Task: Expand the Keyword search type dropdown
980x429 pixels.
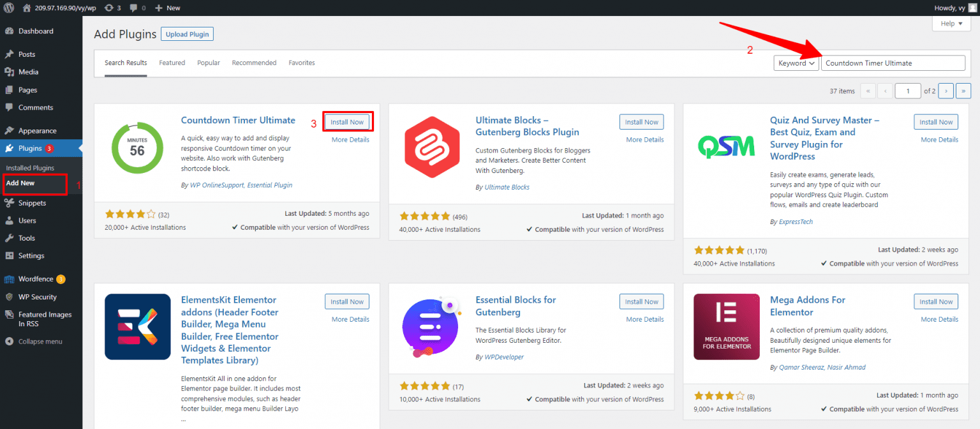Action: tap(796, 63)
